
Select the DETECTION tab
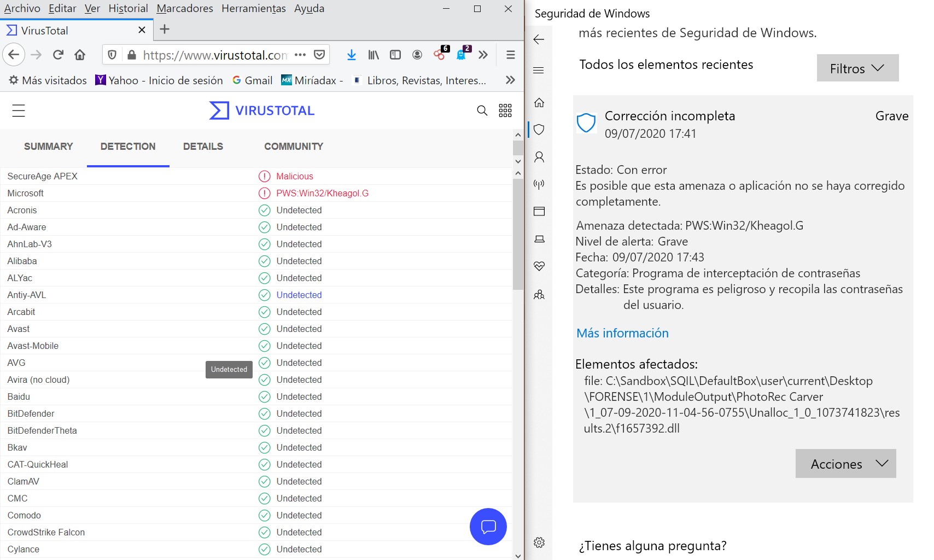tap(128, 147)
